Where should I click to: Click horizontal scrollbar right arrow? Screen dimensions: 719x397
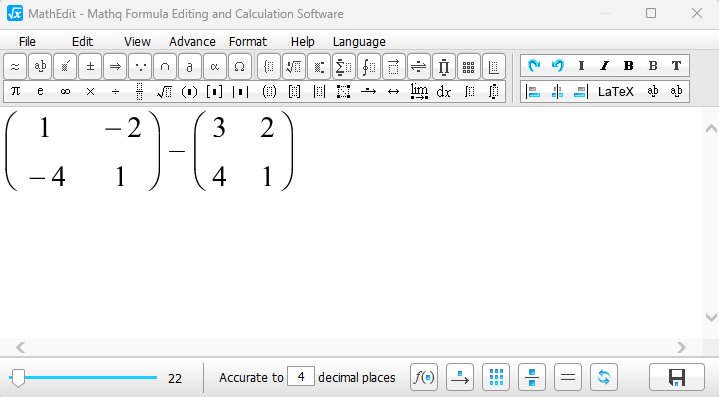[x=681, y=347]
